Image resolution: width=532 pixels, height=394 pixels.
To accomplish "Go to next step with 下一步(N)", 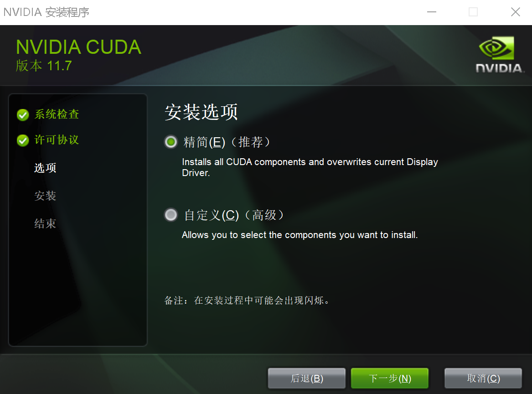I will (389, 378).
